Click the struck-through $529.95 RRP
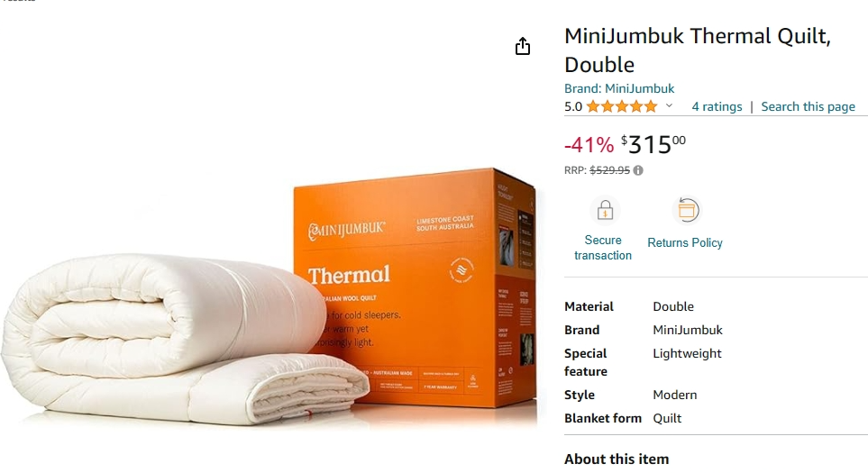The height and width of the screenshot is (473, 868). tap(609, 170)
